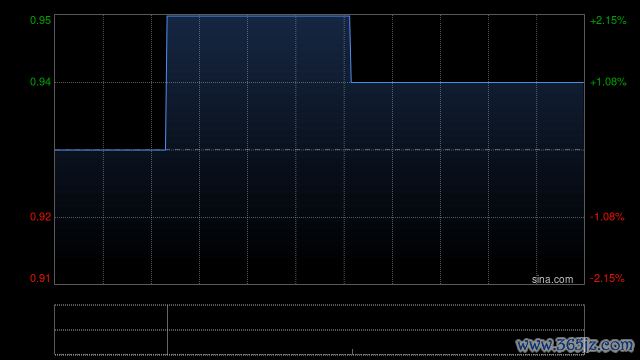Click the +2.15% percentage label
640x360 pixels.
pos(608,20)
